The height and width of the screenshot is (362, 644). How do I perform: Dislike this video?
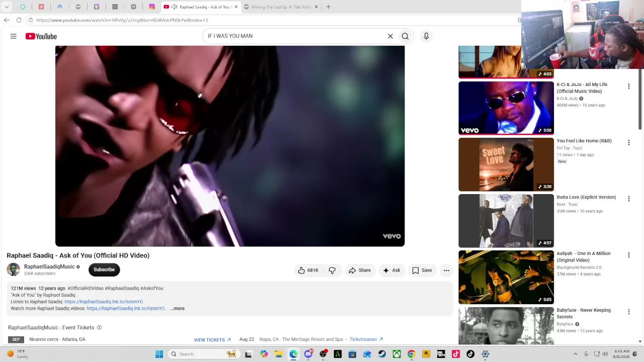pos(332,270)
